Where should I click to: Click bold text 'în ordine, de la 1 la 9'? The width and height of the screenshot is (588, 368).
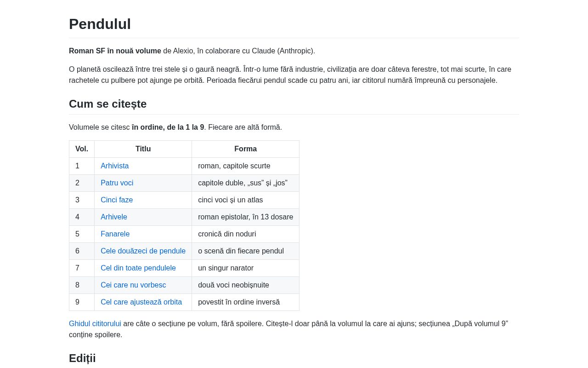168,127
